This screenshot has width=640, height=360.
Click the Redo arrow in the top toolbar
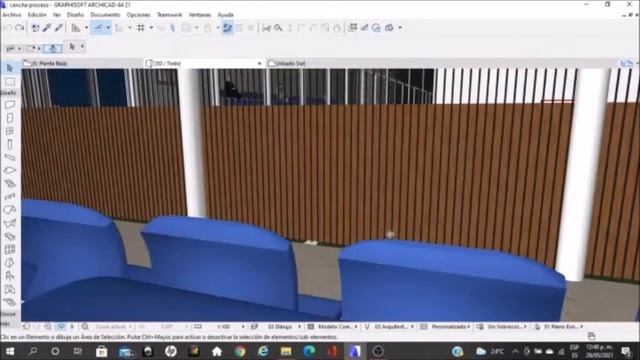19,28
